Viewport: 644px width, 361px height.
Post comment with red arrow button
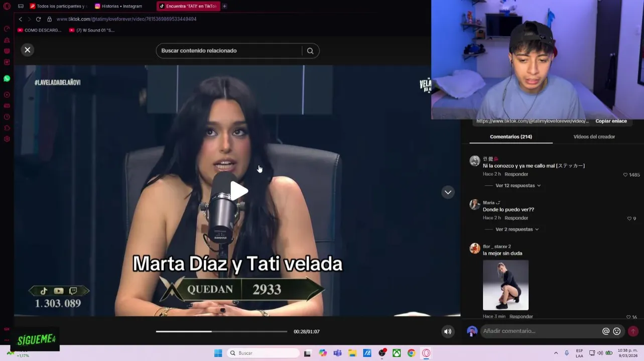point(633,331)
